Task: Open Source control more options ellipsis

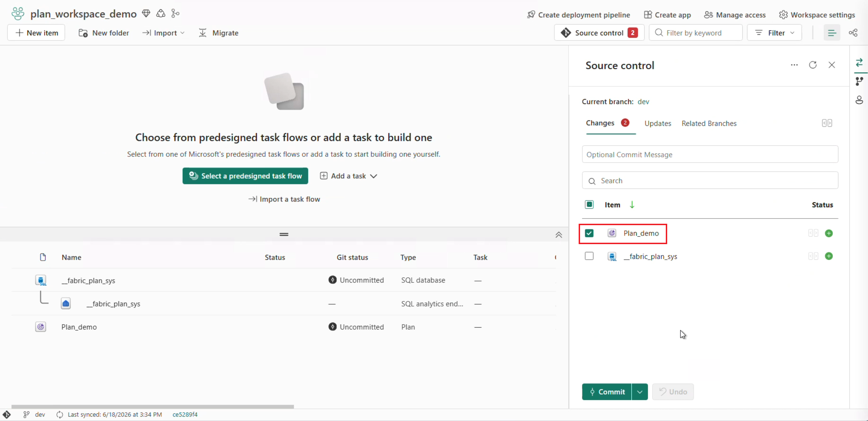Action: (x=794, y=65)
